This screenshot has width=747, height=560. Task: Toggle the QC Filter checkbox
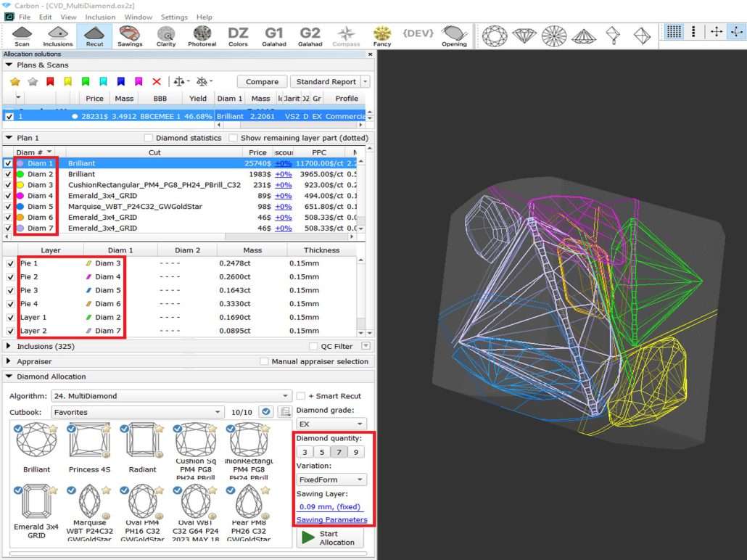click(314, 347)
